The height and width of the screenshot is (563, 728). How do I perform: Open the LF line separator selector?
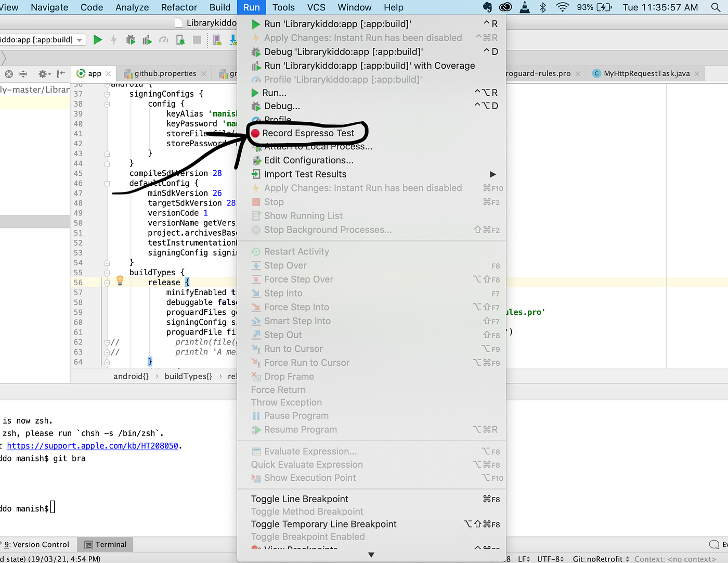point(524,559)
